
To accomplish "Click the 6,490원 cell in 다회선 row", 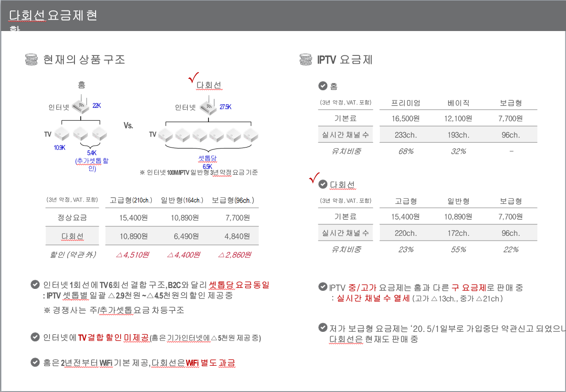I will tap(186, 236).
